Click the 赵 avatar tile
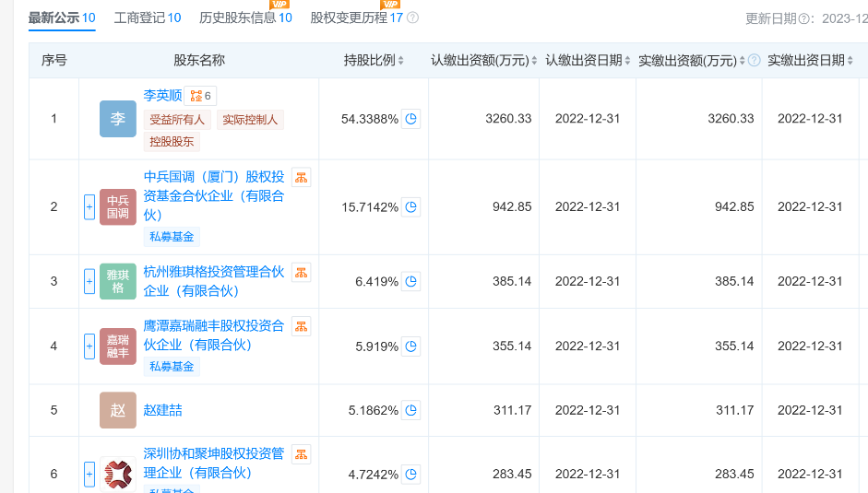868x493 pixels. click(118, 410)
